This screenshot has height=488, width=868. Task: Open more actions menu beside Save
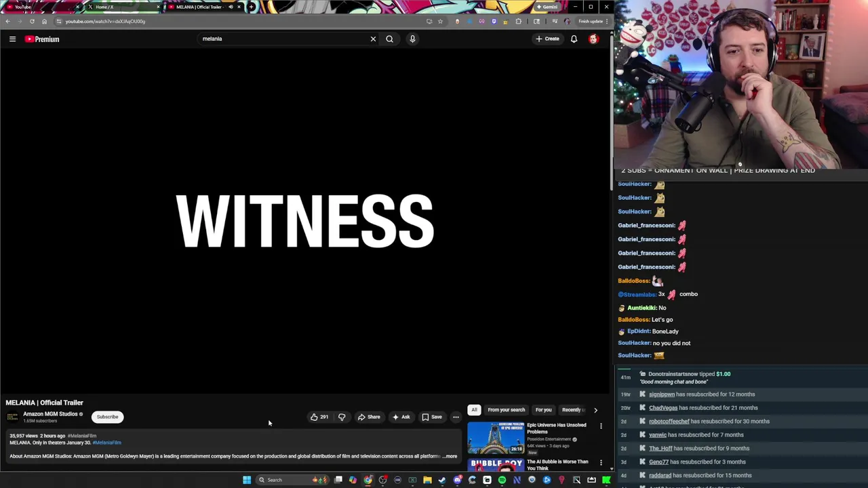point(456,417)
